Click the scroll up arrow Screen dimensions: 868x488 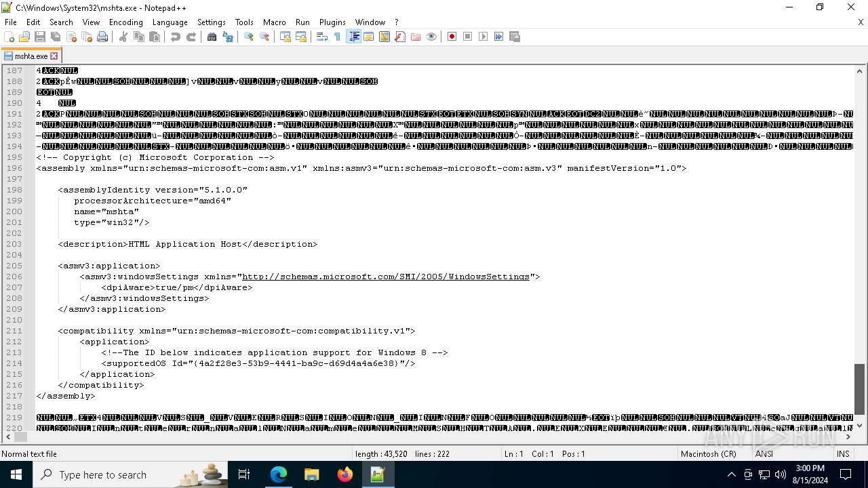(x=859, y=70)
